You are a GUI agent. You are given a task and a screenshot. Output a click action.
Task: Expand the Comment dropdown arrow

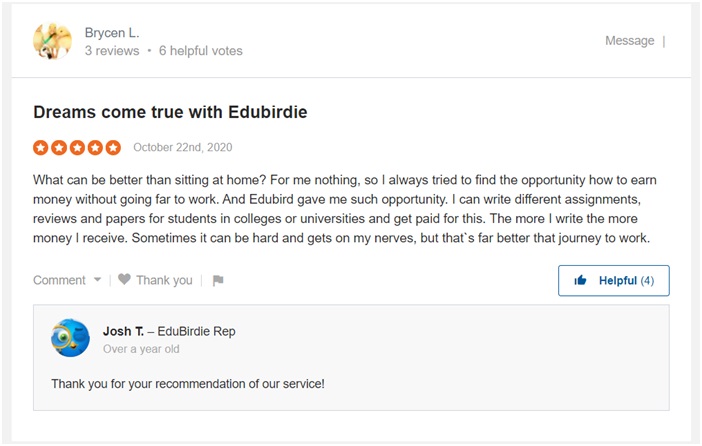pos(97,280)
